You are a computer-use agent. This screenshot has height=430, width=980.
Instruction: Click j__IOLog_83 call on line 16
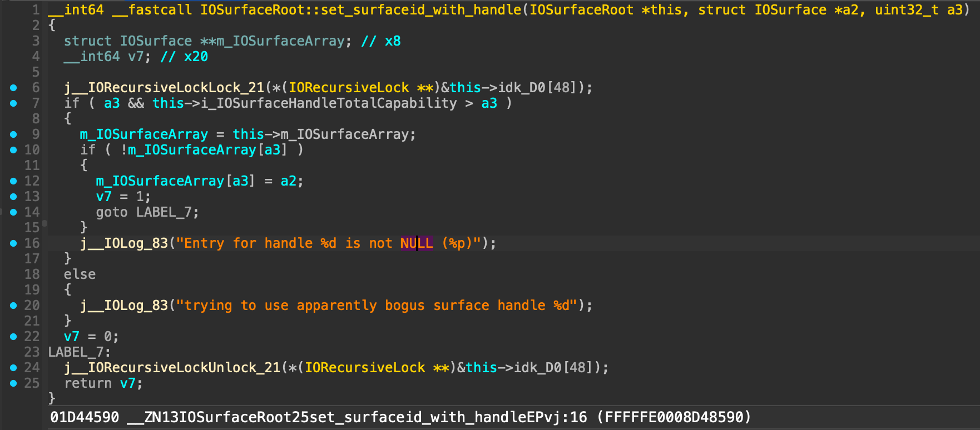(124, 243)
